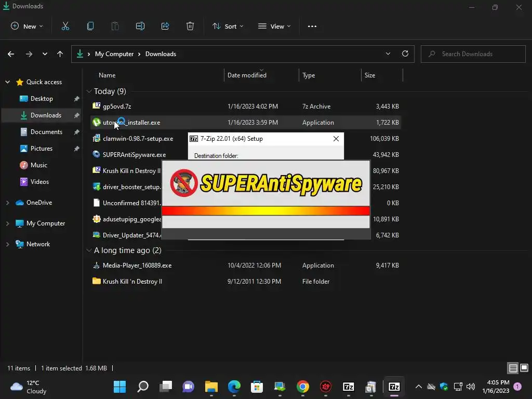Open Microsoft Store from taskbar
532x399 pixels.
[x=257, y=387]
